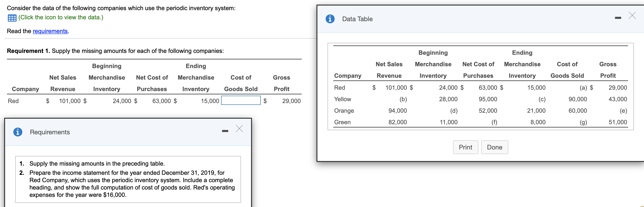
Task: Select Green's '(f)' purchases cell
Action: pyautogui.click(x=494, y=122)
